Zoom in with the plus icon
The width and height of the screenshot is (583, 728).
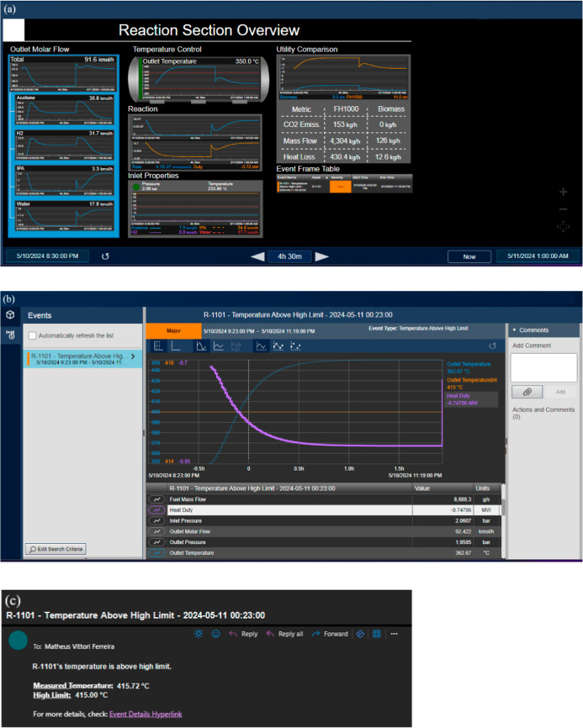coord(563,192)
